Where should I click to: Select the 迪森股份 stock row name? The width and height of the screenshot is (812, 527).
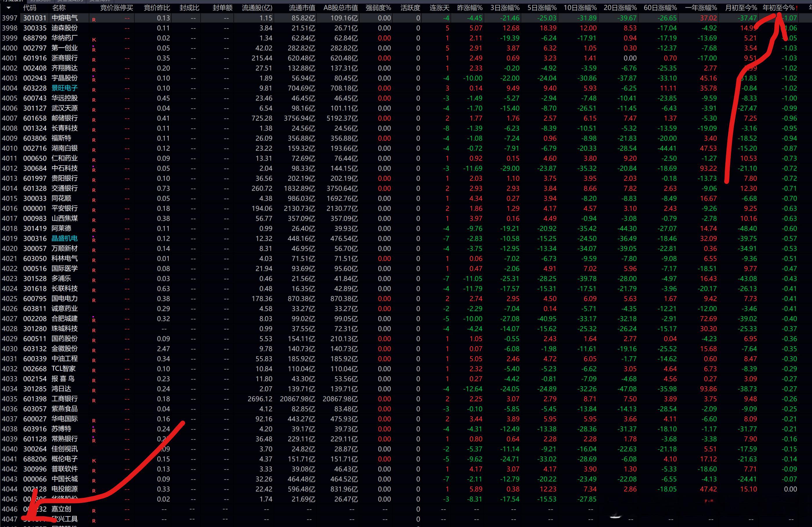coord(64,28)
